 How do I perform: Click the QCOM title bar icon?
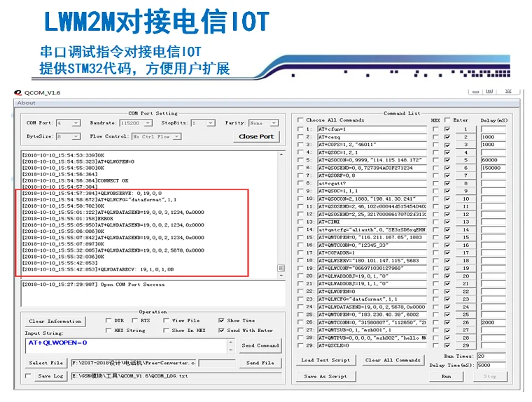(18, 92)
